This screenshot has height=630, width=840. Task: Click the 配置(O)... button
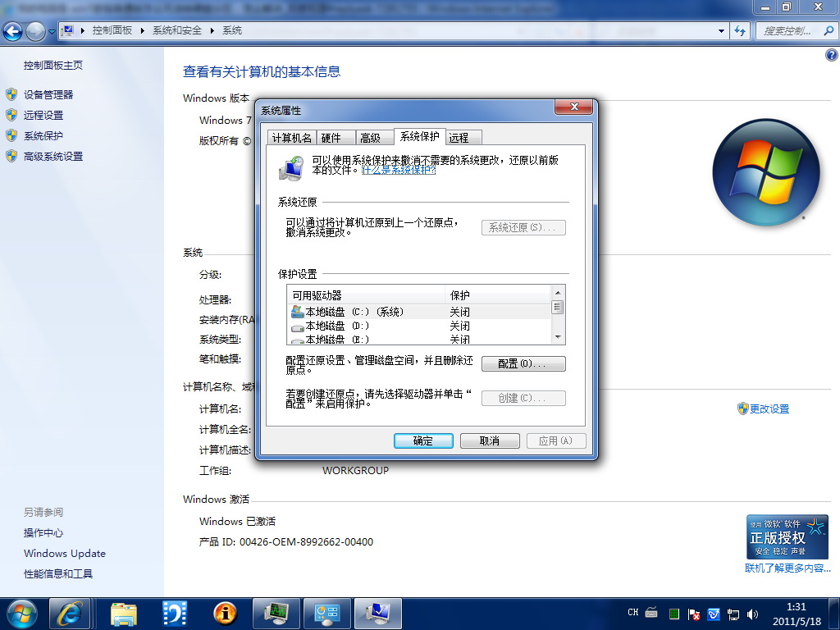(x=523, y=363)
